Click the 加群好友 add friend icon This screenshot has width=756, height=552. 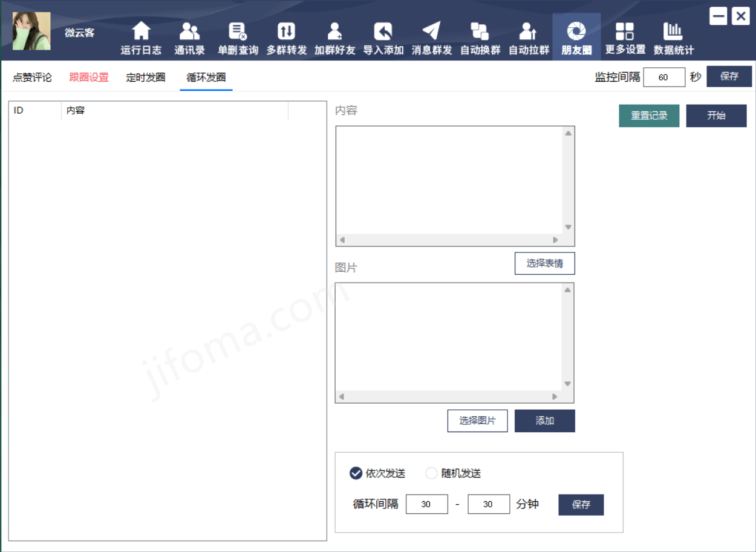334,31
